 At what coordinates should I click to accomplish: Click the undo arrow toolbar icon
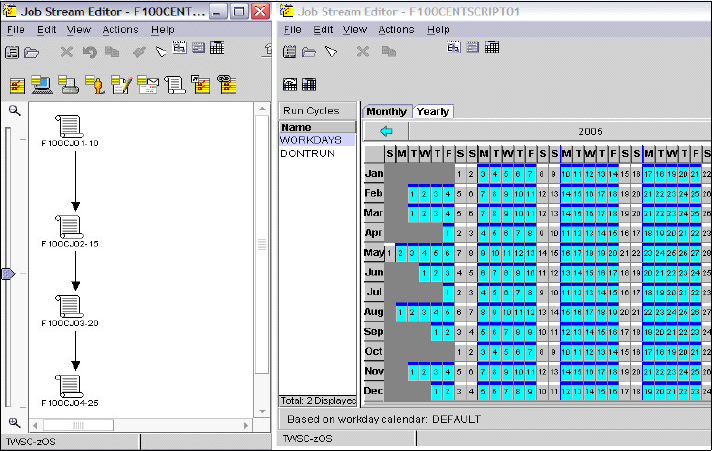[x=90, y=52]
